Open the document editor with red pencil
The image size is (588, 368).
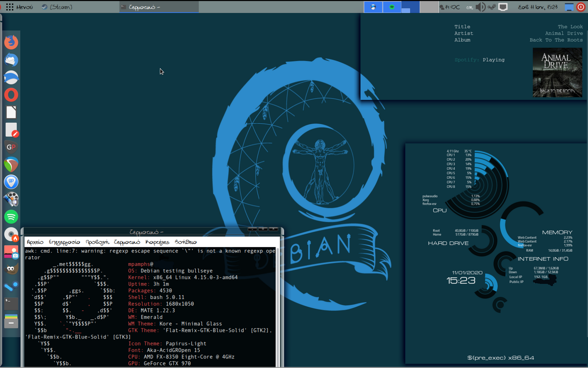[x=11, y=130]
